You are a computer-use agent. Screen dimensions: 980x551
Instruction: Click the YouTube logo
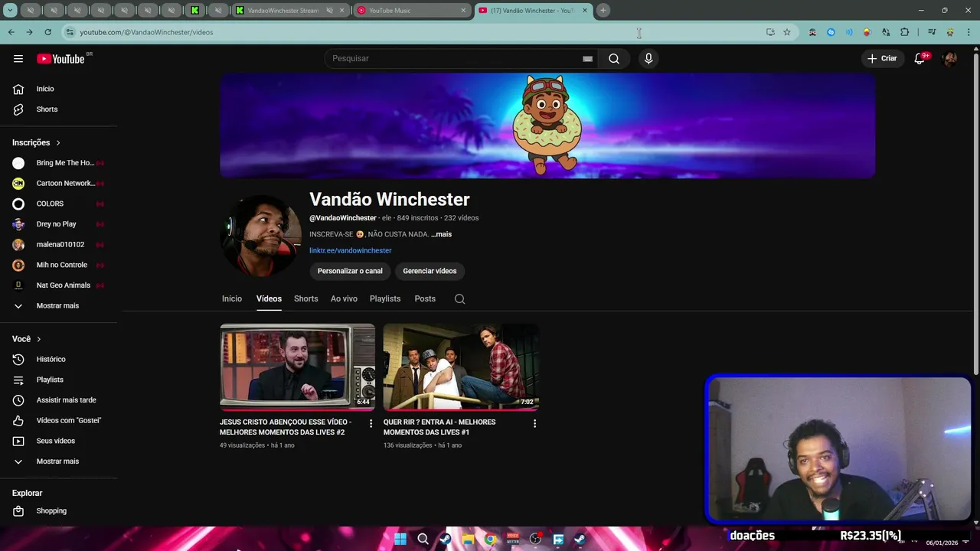(60, 59)
